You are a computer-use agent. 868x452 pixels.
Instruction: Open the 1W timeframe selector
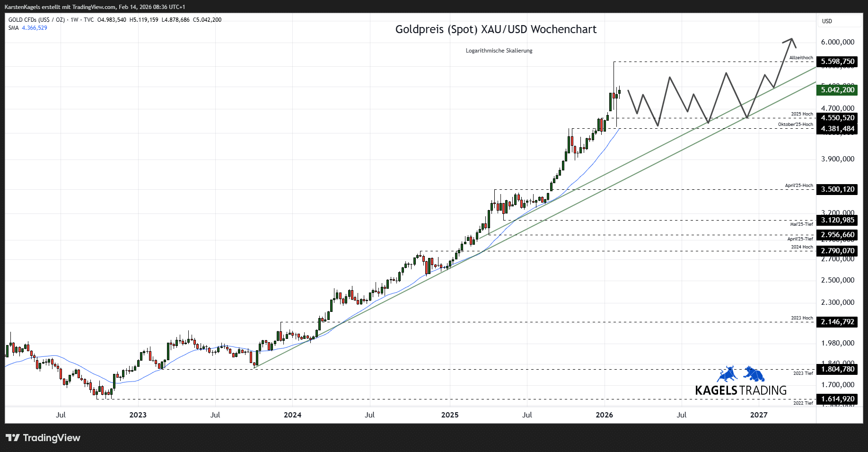(74, 20)
